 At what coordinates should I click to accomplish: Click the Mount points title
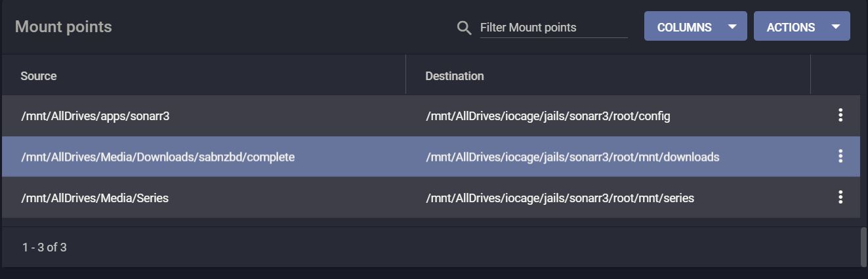click(64, 27)
